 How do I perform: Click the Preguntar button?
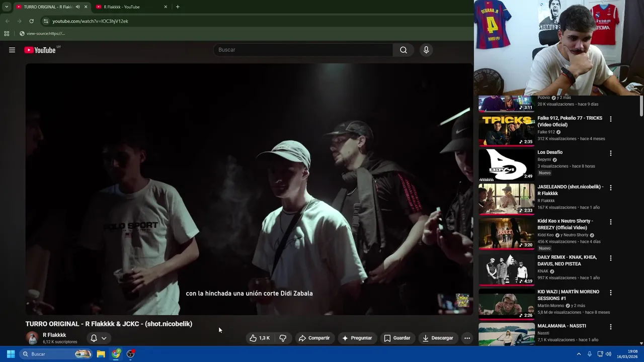357,338
